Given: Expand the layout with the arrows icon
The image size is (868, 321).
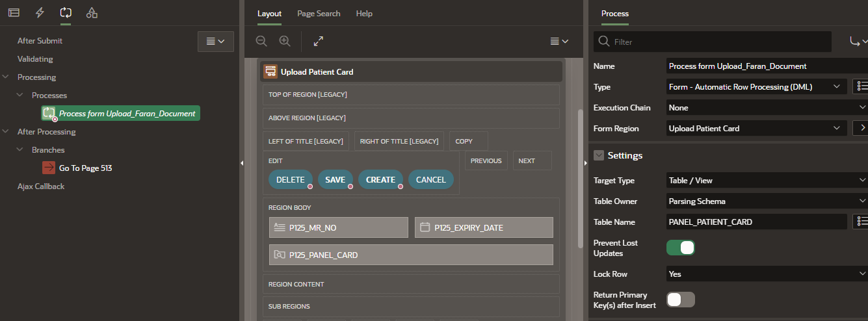Looking at the screenshot, I should point(319,41).
